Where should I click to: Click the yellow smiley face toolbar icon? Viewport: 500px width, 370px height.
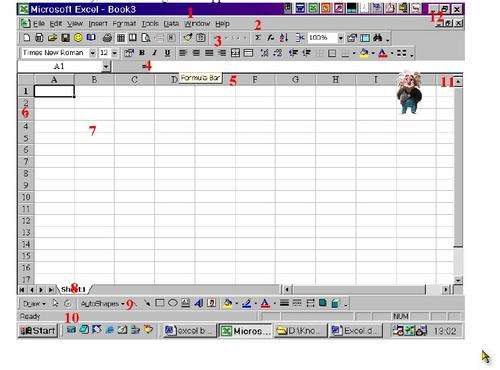(x=78, y=38)
